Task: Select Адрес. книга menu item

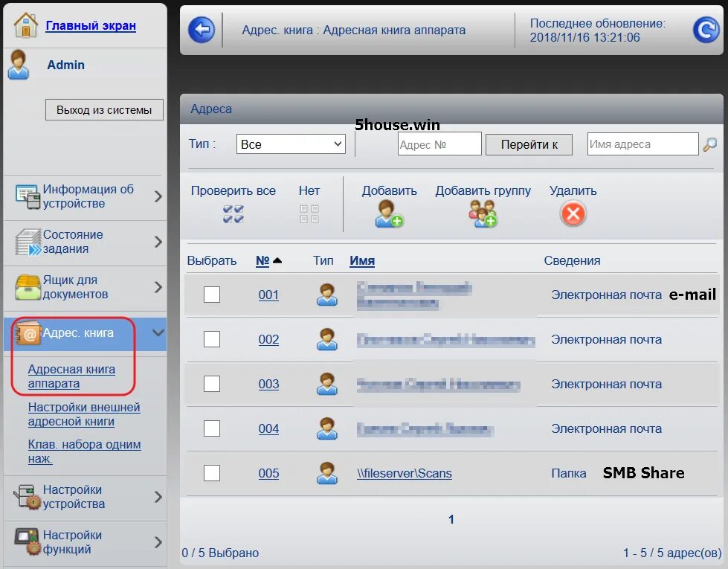Action: click(x=85, y=333)
